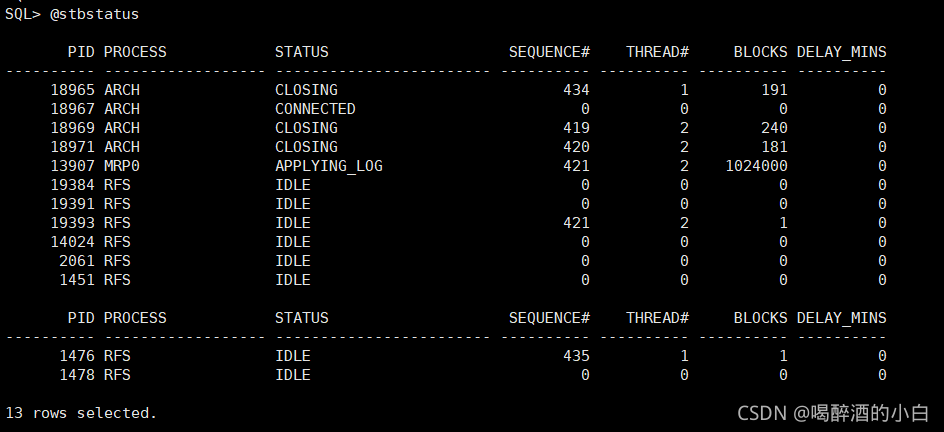Click the second STATUS column header
944x432 pixels.
coord(302,318)
